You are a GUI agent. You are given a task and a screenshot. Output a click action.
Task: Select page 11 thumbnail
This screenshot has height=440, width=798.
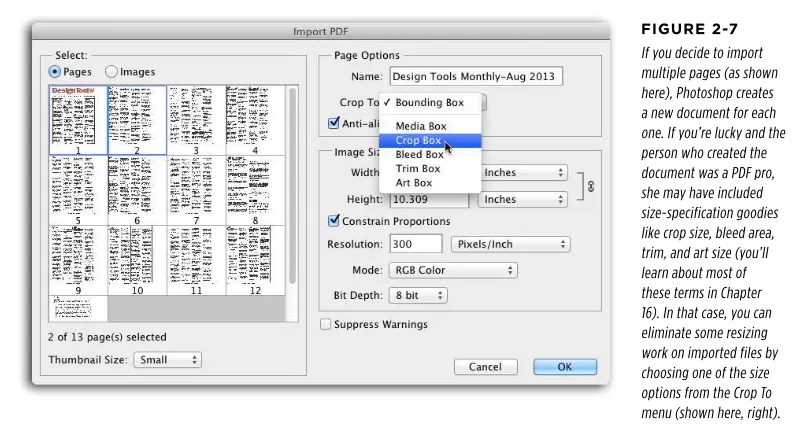click(x=196, y=260)
